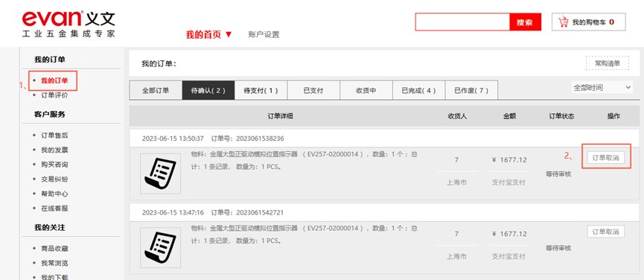Open 在线客服 sidebar link
Image resolution: width=644 pixels, height=280 pixels.
[x=54, y=209]
